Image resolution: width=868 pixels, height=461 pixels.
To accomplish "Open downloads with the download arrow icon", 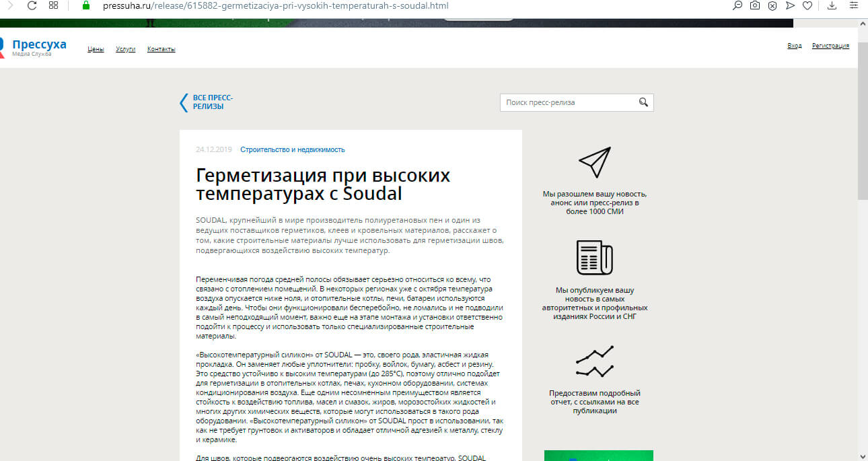I will click(832, 6).
